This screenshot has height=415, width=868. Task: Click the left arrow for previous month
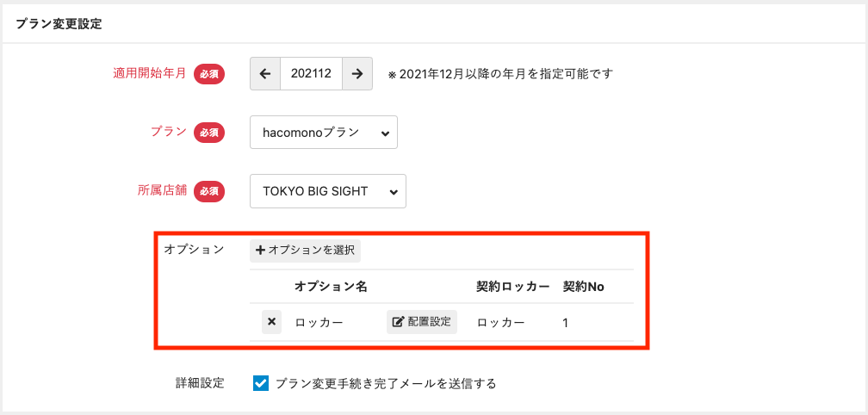pos(265,73)
